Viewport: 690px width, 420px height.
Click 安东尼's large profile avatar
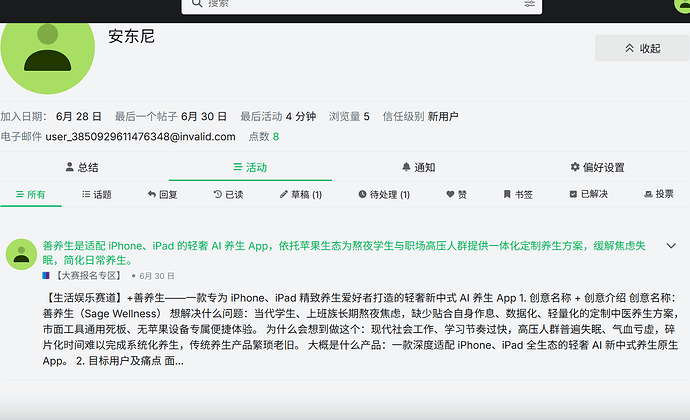[x=48, y=54]
